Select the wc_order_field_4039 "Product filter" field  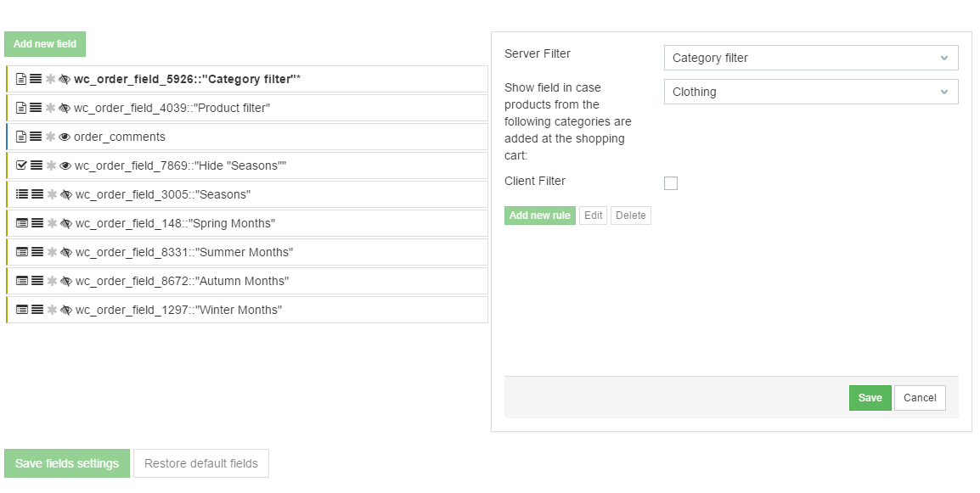(x=172, y=109)
